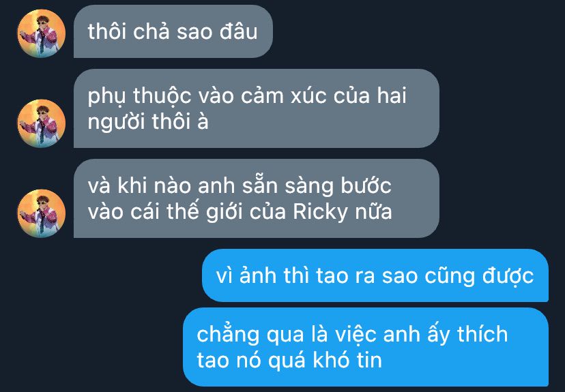Open the avatar beside 'phụ thuộc vào cảm xúc' message
The image size is (565, 392).
click(x=42, y=123)
